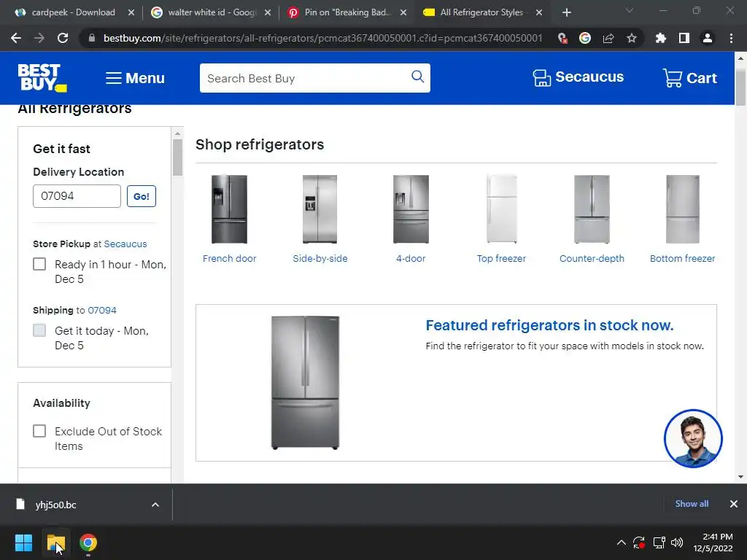Viewport: 747px width, 560px height.
Task: Open Counter-depth refrigerators link
Action: point(592,259)
